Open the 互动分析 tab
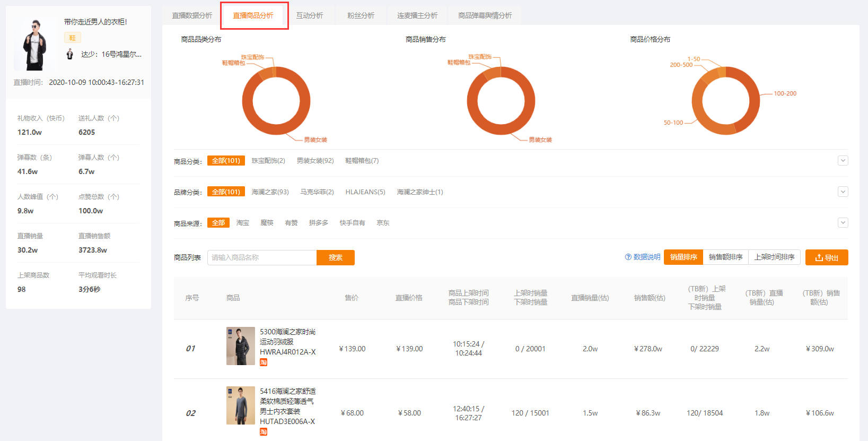The height and width of the screenshot is (441, 868). click(310, 15)
